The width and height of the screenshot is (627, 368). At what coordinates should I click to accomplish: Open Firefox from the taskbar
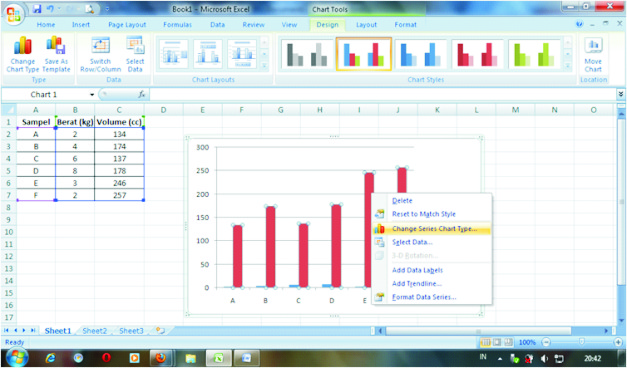coord(161,357)
